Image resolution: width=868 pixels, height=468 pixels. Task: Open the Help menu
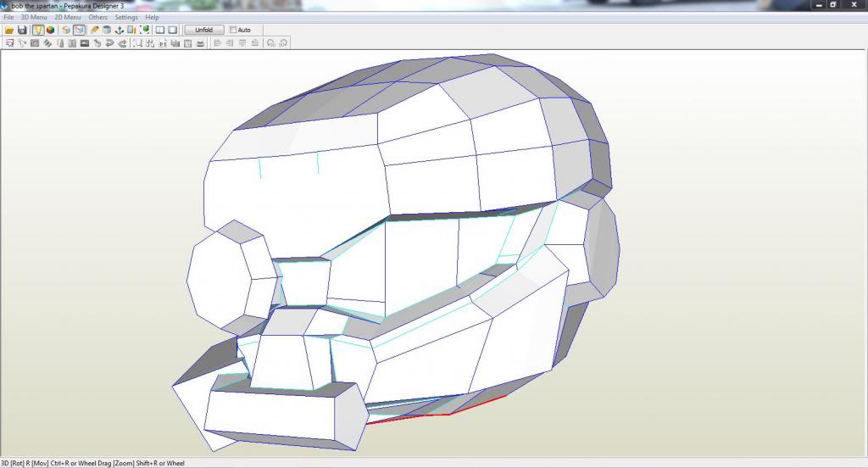pyautogui.click(x=153, y=17)
